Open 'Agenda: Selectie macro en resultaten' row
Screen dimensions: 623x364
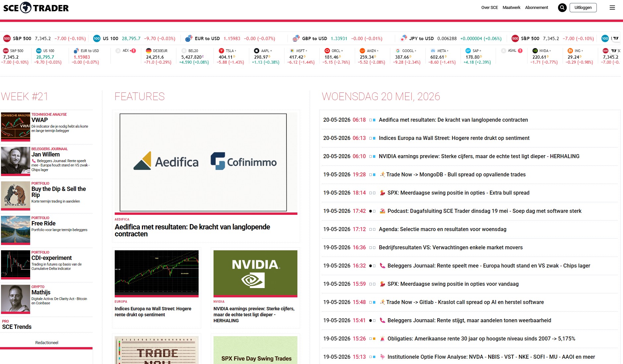pyautogui.click(x=469, y=229)
